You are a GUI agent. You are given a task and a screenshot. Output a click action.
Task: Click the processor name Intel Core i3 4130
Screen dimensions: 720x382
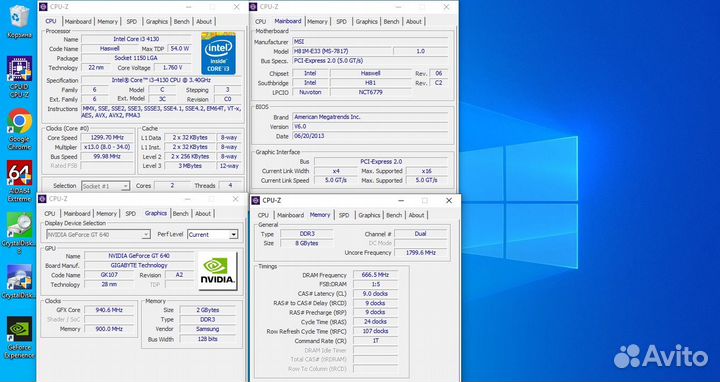tap(136, 39)
